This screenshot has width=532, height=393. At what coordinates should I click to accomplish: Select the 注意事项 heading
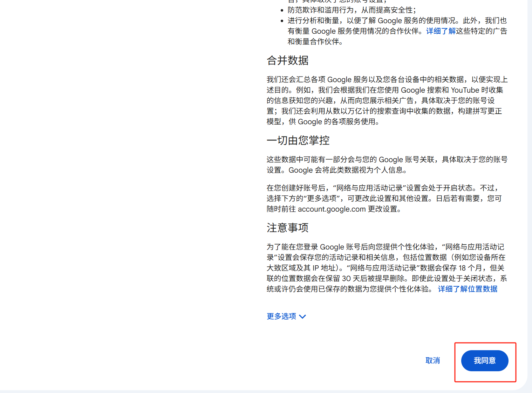click(287, 228)
